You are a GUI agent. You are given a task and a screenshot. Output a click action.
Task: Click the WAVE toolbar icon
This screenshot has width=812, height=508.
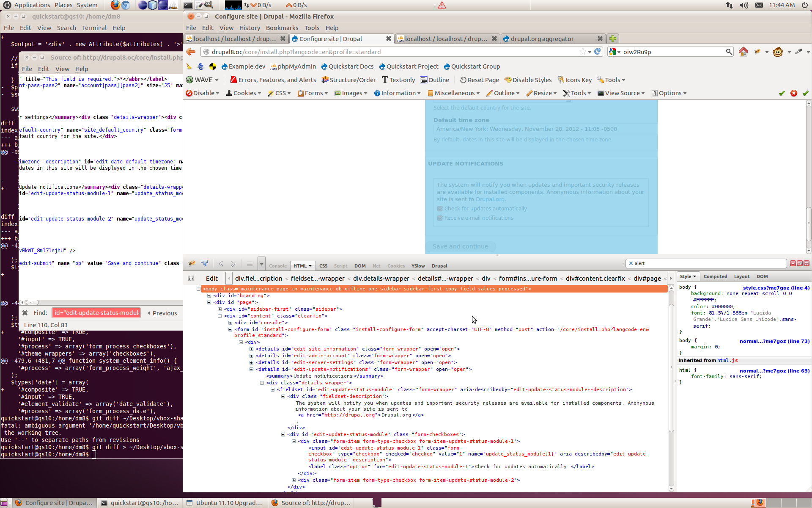[x=190, y=80]
